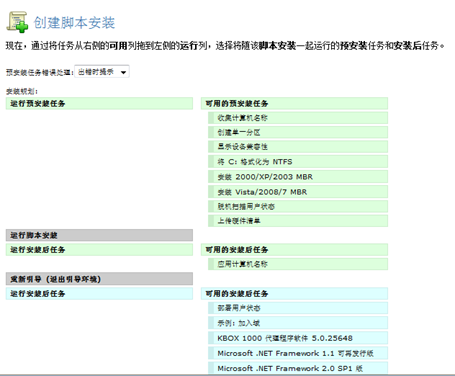Select the 示例：加入域 task
This screenshot has width=455, height=376.
click(x=298, y=323)
